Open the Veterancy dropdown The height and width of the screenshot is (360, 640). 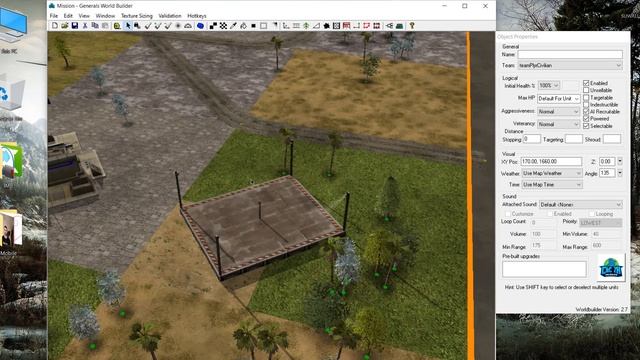[558, 124]
